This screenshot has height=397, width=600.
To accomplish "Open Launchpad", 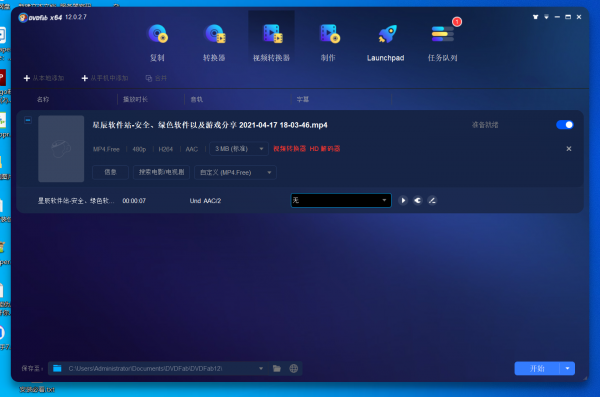I will [385, 42].
